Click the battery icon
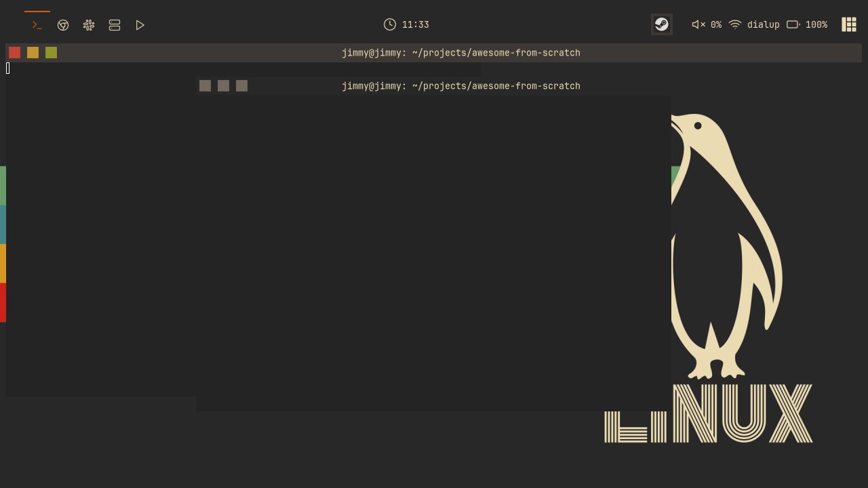Screen dimensions: 868x488 (793, 24)
